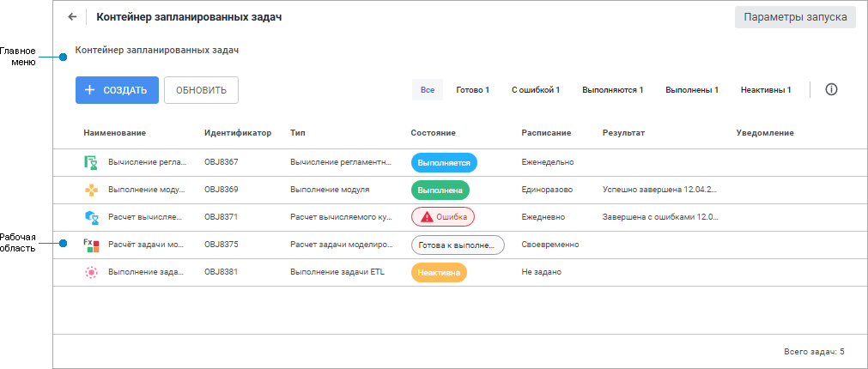Screen dimensions: 868x369
Task: Click the calculated cube task icon
Action: pos(91,217)
